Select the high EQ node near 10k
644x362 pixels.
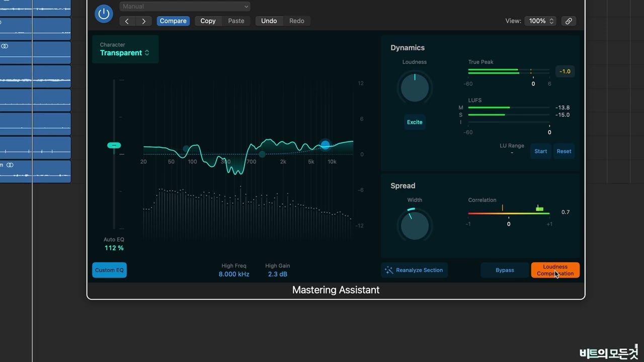pos(325,145)
